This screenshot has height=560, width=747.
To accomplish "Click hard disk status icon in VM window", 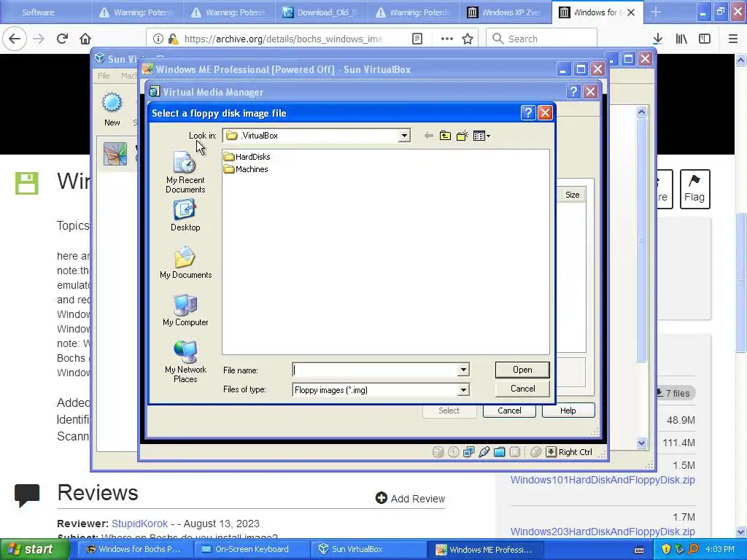I will (x=438, y=452).
